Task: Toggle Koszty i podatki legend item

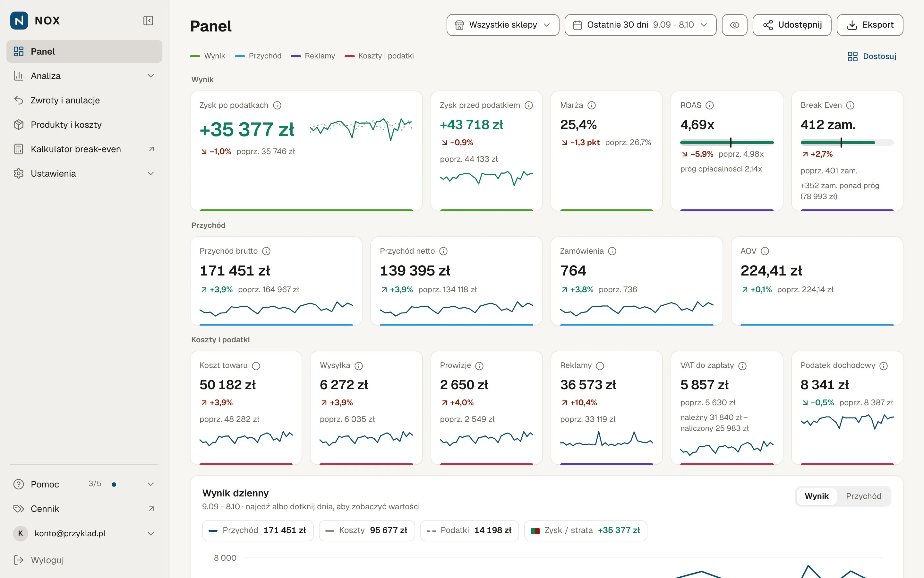Action: click(379, 56)
